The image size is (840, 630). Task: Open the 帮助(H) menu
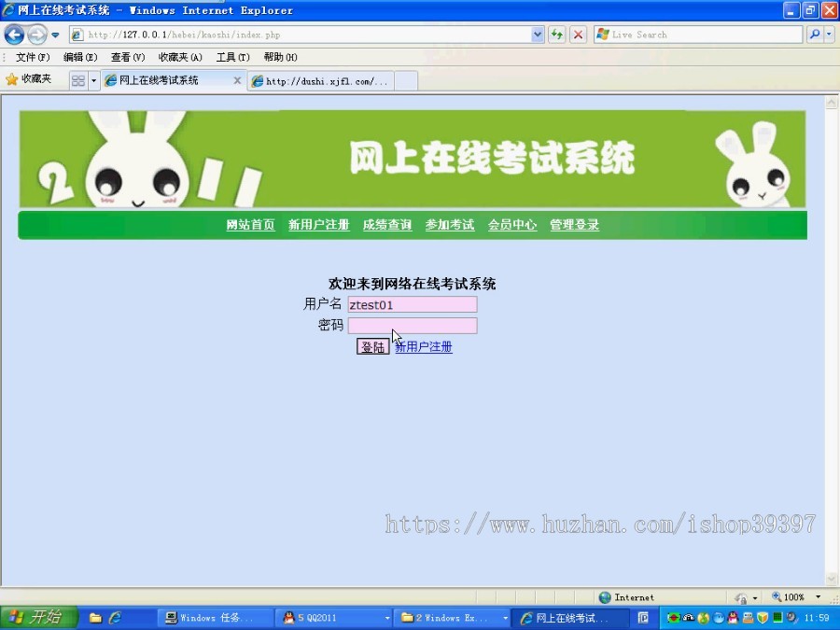click(280, 57)
